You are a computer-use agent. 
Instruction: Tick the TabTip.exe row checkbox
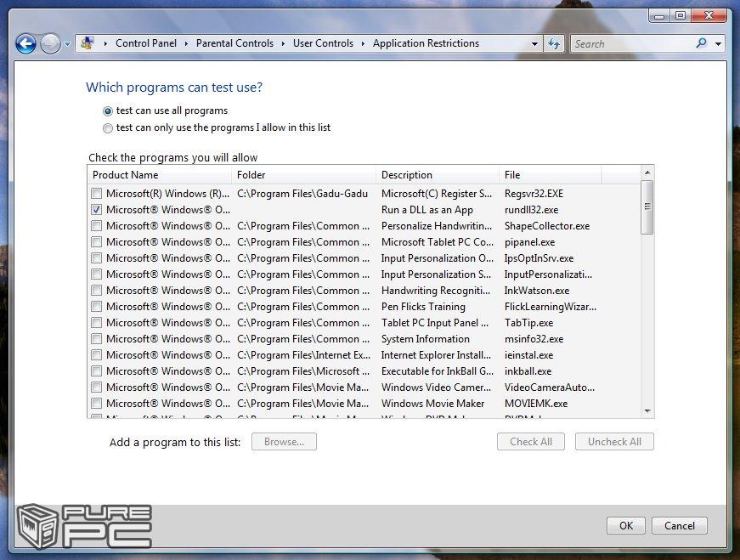pyautogui.click(x=96, y=323)
